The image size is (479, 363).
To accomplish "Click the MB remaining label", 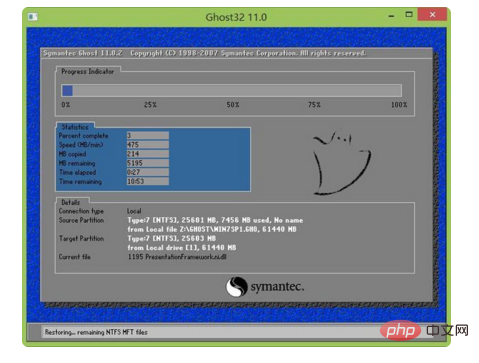I will pos(77,163).
